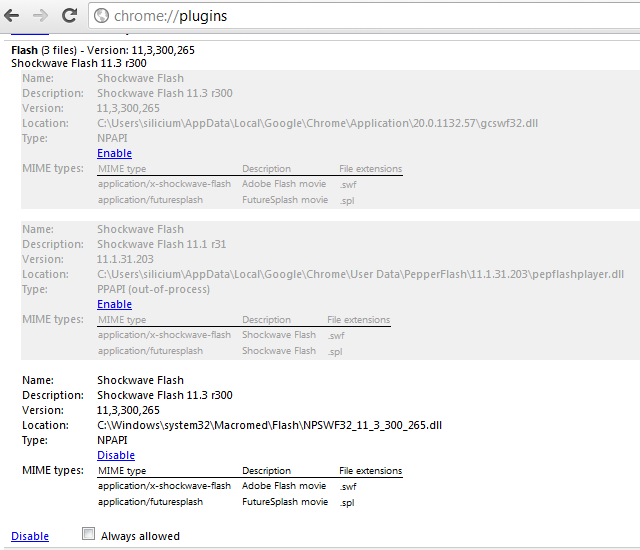Click the pepflashplayer.dll location path
This screenshot has width=640, height=550.
coord(360,274)
